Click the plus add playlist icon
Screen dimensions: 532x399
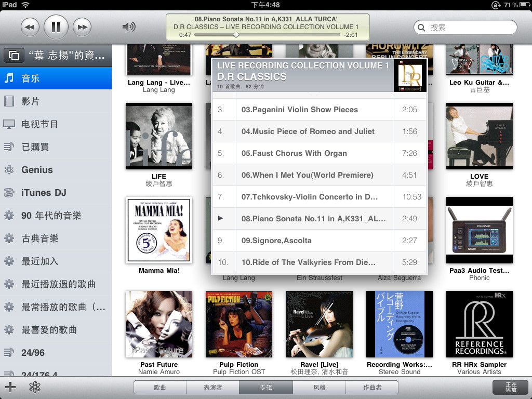click(10, 387)
